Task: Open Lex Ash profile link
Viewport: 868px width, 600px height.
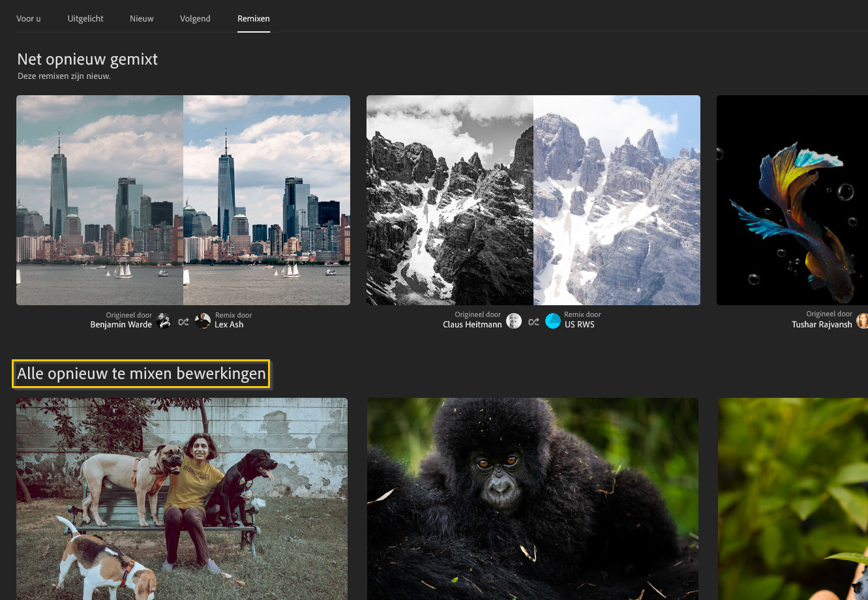Action: click(x=229, y=324)
